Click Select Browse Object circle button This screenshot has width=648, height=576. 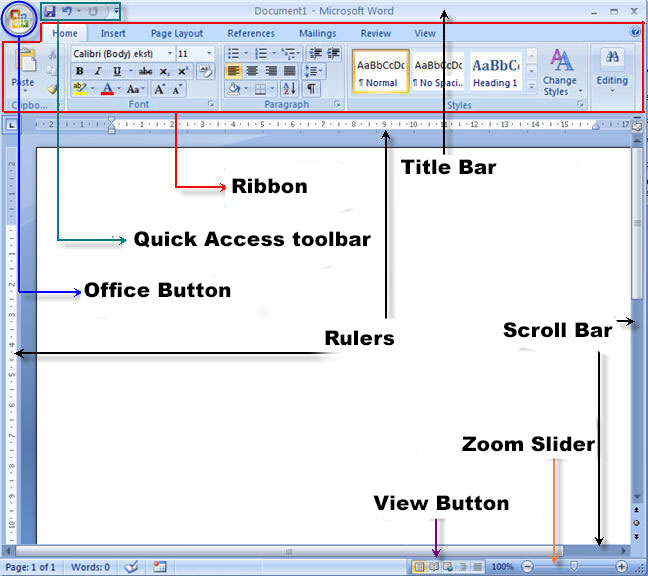click(x=636, y=523)
